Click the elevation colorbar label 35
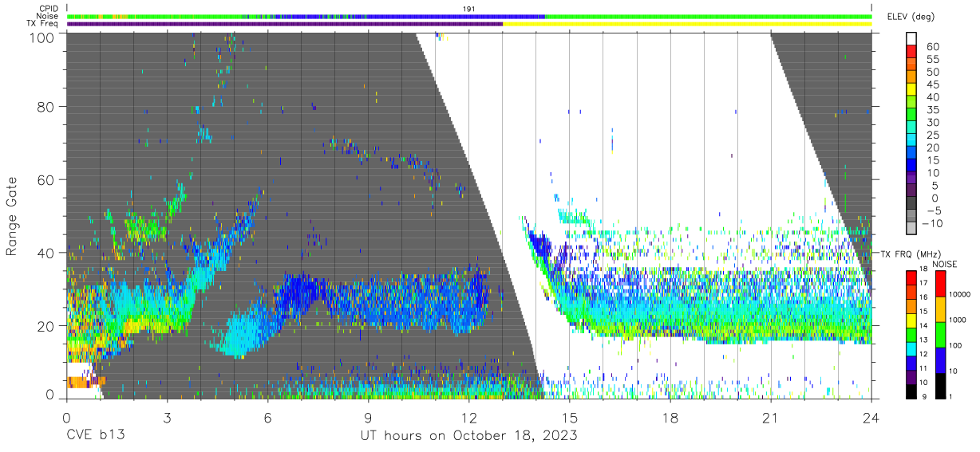The width and height of the screenshot is (980, 452). click(931, 109)
